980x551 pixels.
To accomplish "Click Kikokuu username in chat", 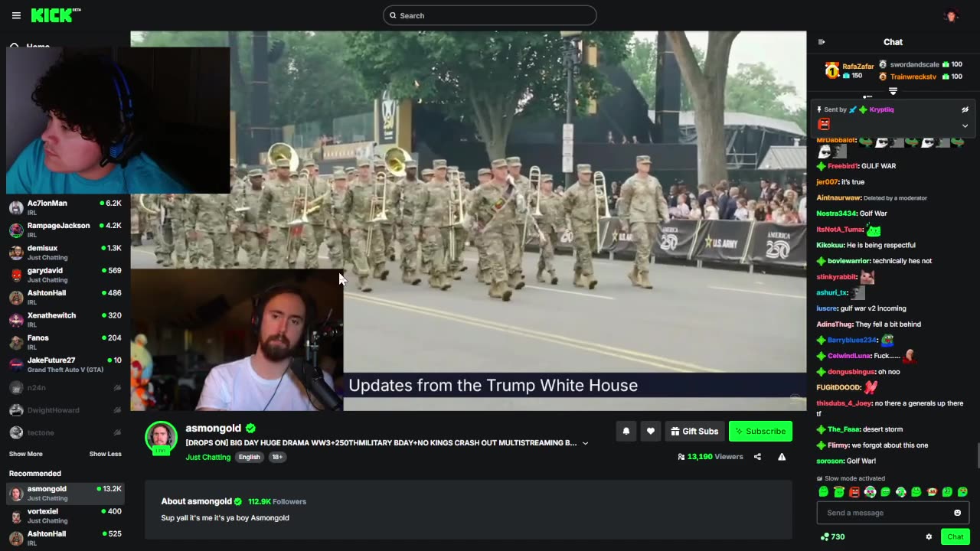I will [x=830, y=245].
